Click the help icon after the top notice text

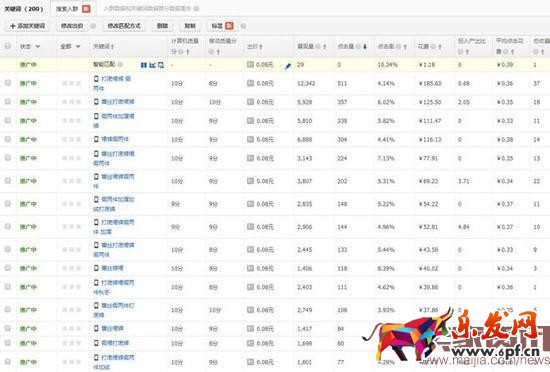196,8
